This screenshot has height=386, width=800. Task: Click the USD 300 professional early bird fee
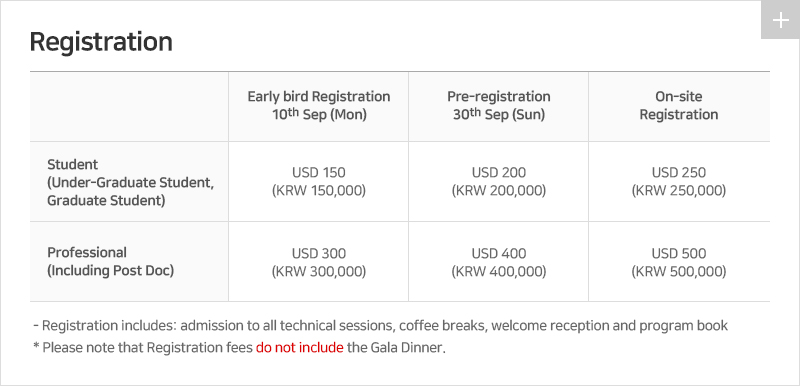319,253
